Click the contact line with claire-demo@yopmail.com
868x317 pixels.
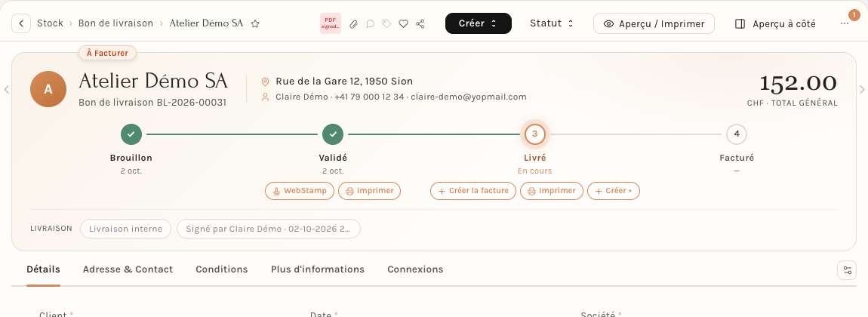coord(401,97)
